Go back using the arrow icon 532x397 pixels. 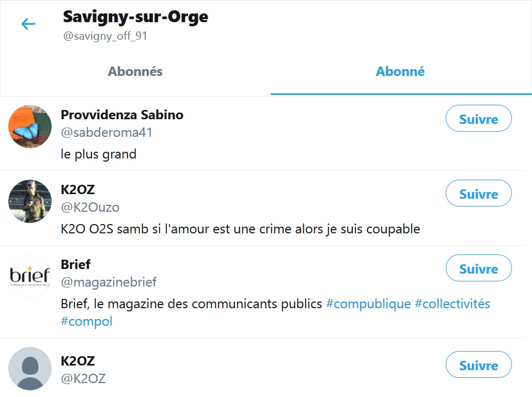[28, 24]
